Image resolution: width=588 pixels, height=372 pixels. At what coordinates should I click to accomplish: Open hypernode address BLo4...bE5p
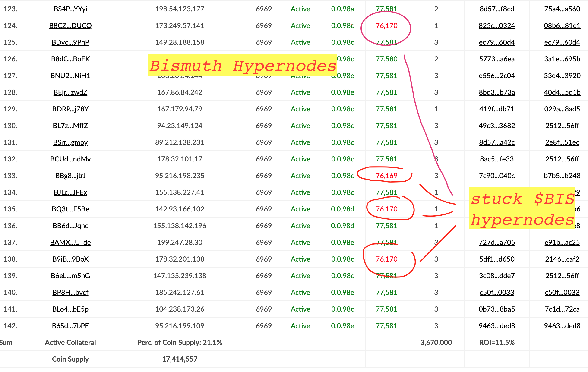(70, 309)
